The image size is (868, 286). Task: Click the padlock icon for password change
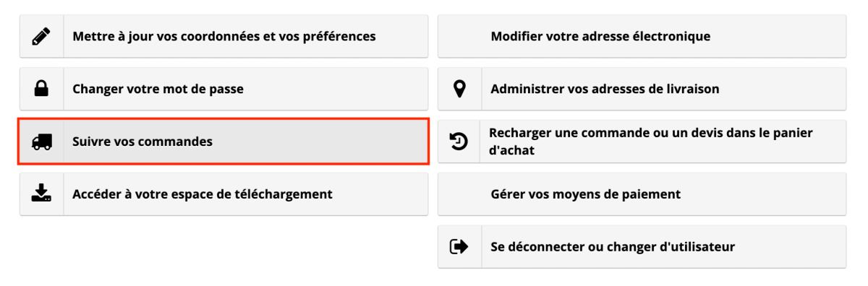coord(42,89)
